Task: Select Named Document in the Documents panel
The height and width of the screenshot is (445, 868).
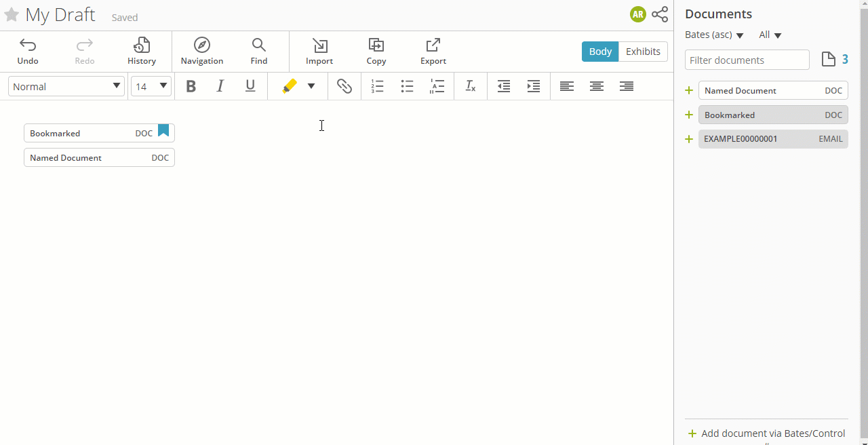Action: click(x=773, y=90)
